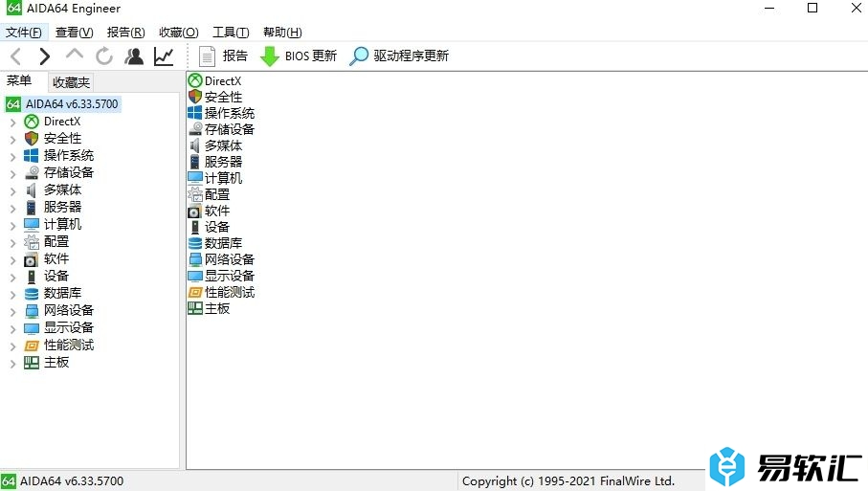This screenshot has width=868, height=491.
Task: Click the 软件 icon in right pane
Action: 195,211
